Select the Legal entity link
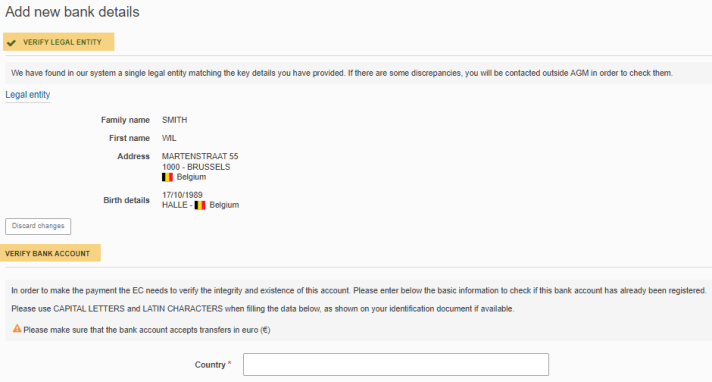Viewport: 712px width, 382px height. (x=28, y=94)
